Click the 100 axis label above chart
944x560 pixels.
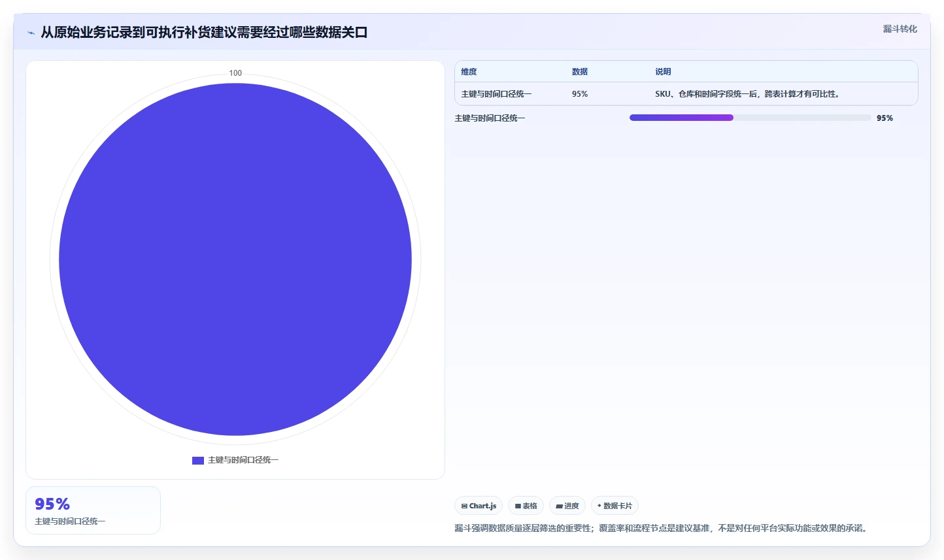[x=235, y=73]
